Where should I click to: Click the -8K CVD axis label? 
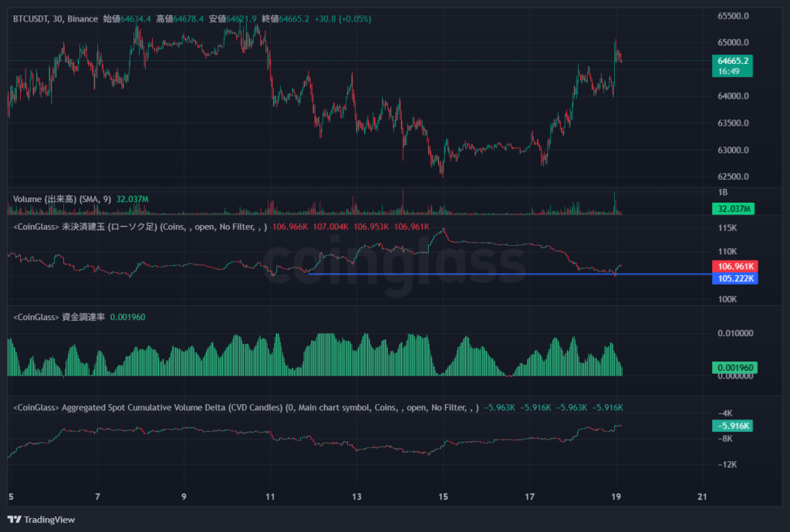click(725, 439)
